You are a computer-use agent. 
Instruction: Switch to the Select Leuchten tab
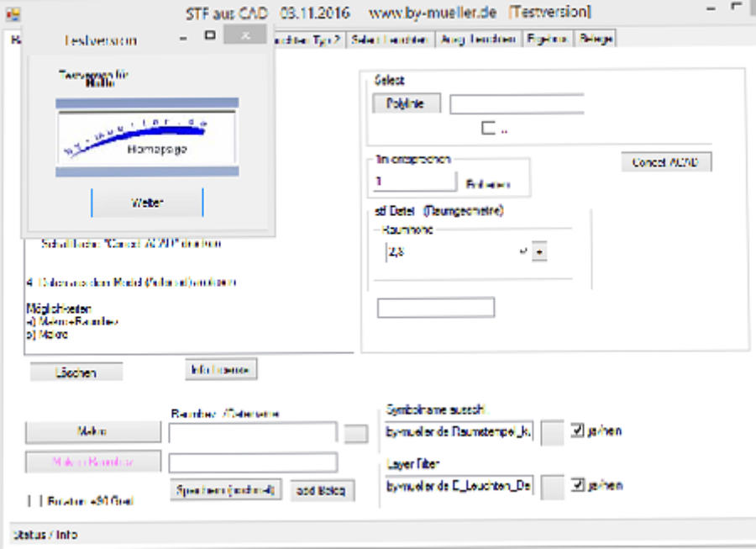390,40
